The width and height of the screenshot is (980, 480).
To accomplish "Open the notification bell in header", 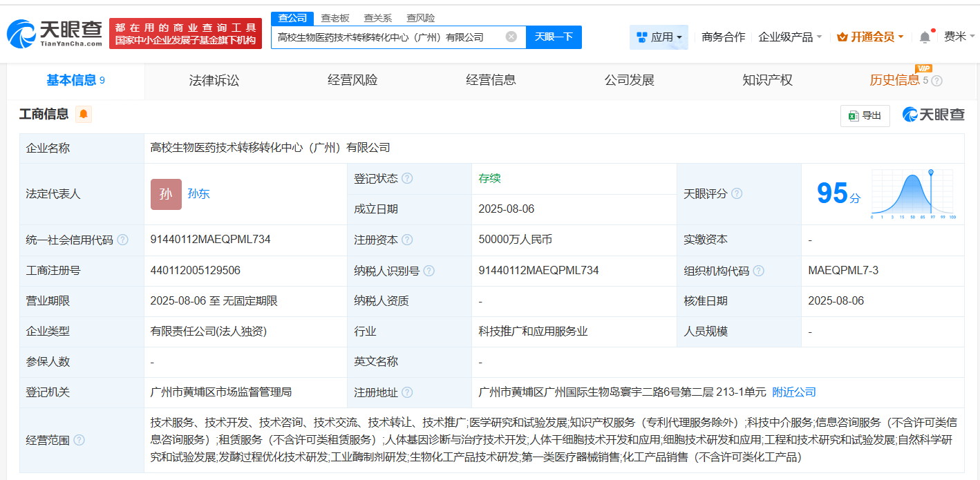I will point(925,37).
